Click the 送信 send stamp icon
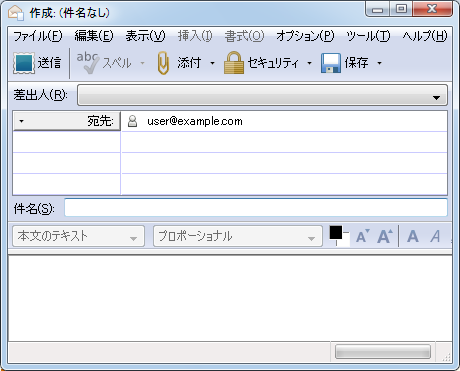The height and width of the screenshot is (371, 460). 24,63
